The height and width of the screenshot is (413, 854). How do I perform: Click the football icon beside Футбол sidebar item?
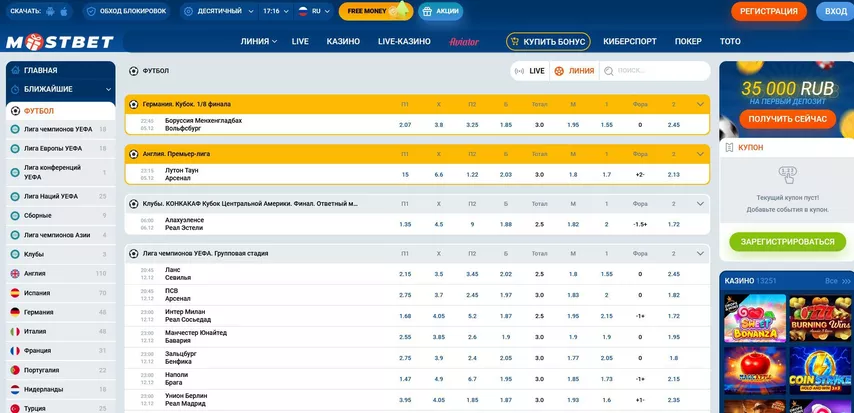pos(15,111)
